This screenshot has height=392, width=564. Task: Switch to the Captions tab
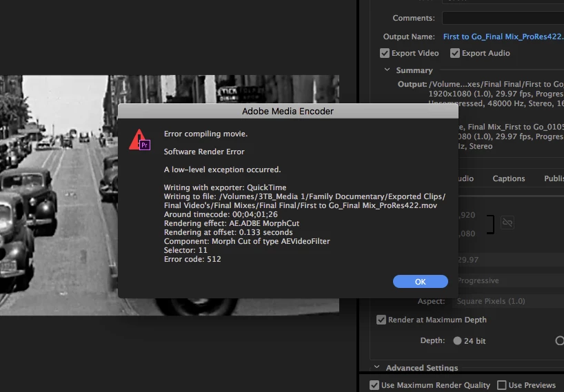(x=509, y=178)
